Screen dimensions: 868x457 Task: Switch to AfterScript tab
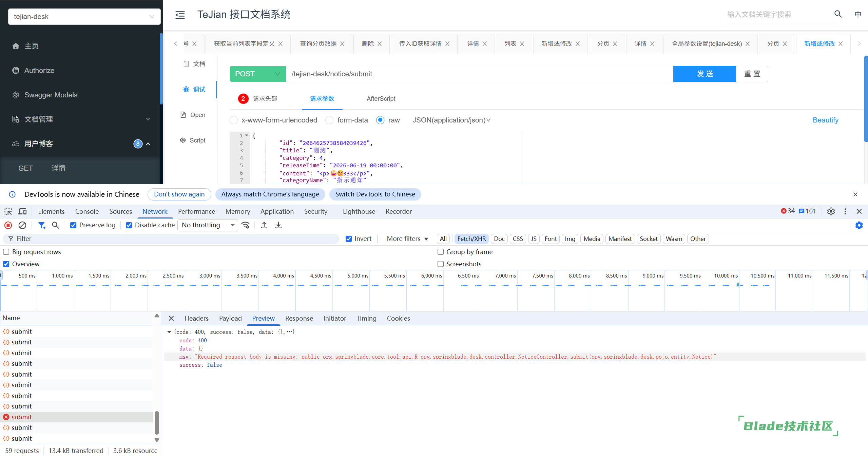coord(381,99)
